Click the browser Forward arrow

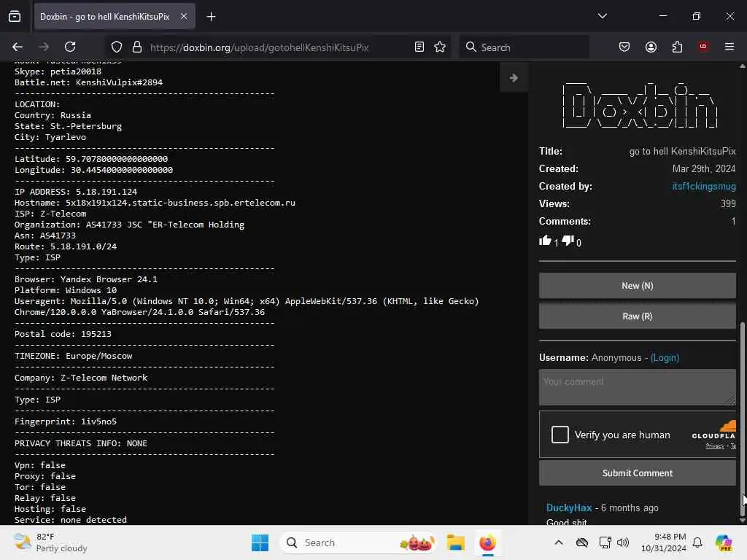(x=44, y=47)
